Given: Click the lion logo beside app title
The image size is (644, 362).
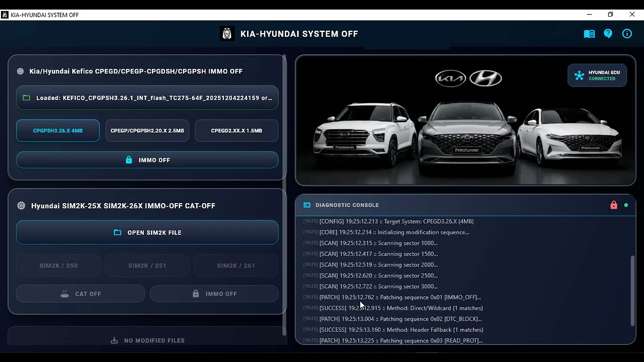Looking at the screenshot, I should [227, 34].
